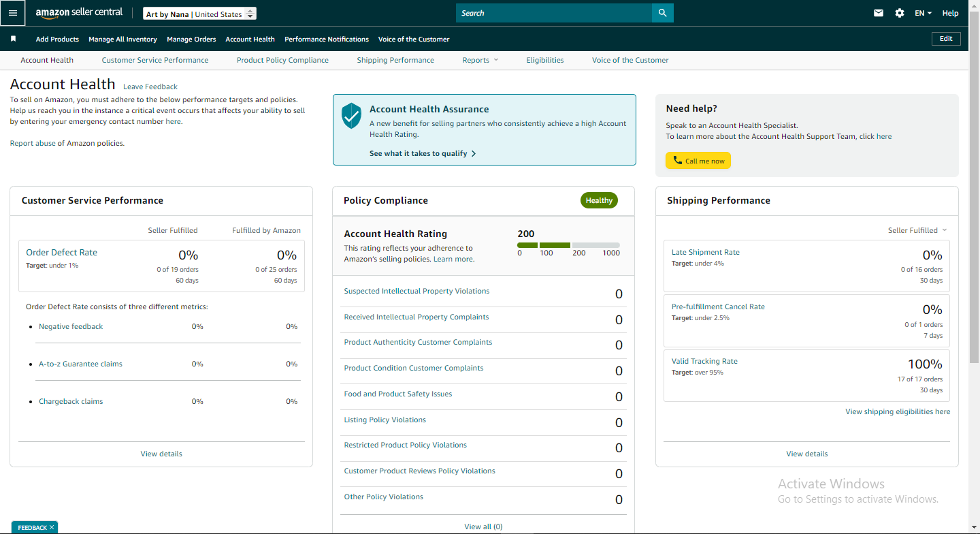Click the Account Health Rating progress bar
980x534 pixels.
[568, 245]
